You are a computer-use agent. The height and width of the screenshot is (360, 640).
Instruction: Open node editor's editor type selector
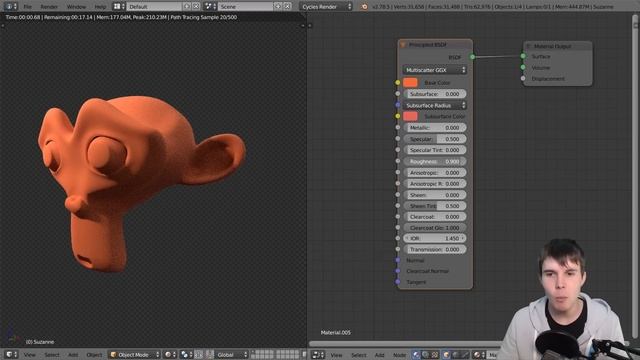point(318,355)
